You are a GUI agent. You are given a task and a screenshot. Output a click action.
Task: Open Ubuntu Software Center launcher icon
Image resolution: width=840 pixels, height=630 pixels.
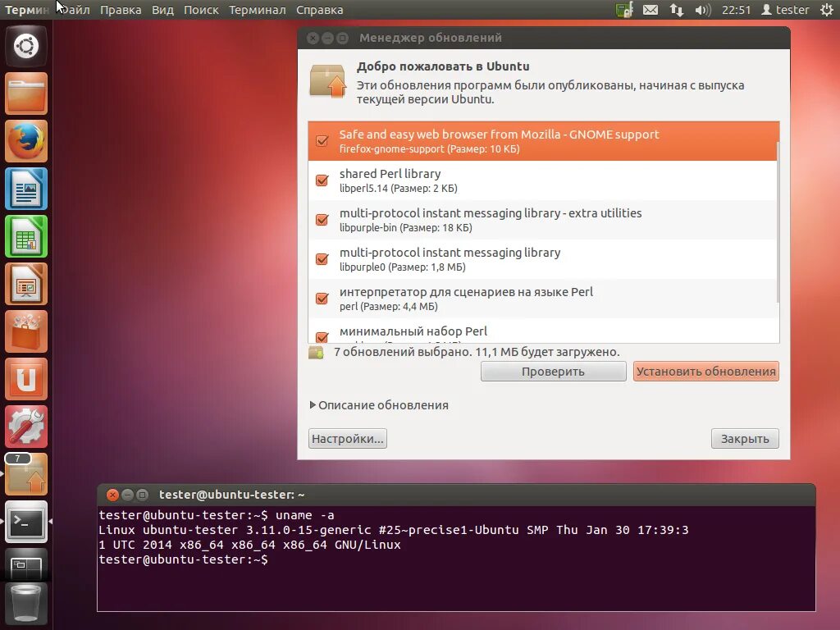26,331
